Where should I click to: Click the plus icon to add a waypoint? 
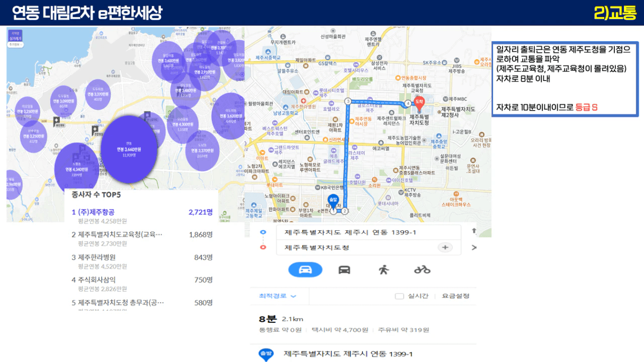pyautogui.click(x=445, y=247)
